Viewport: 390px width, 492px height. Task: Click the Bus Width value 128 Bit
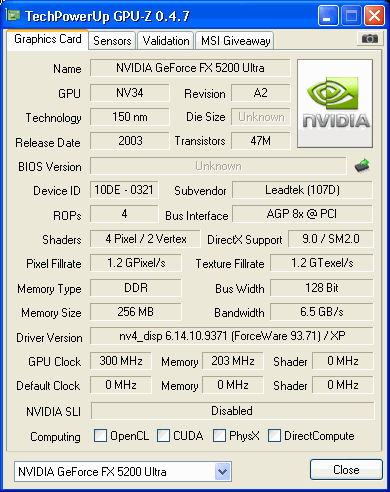pos(322,288)
